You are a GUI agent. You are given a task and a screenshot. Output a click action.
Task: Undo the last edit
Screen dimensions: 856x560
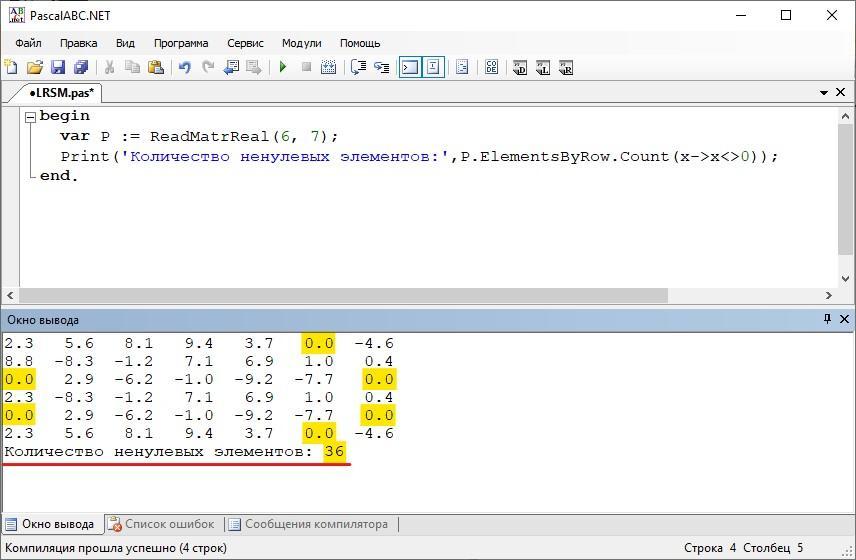click(184, 68)
